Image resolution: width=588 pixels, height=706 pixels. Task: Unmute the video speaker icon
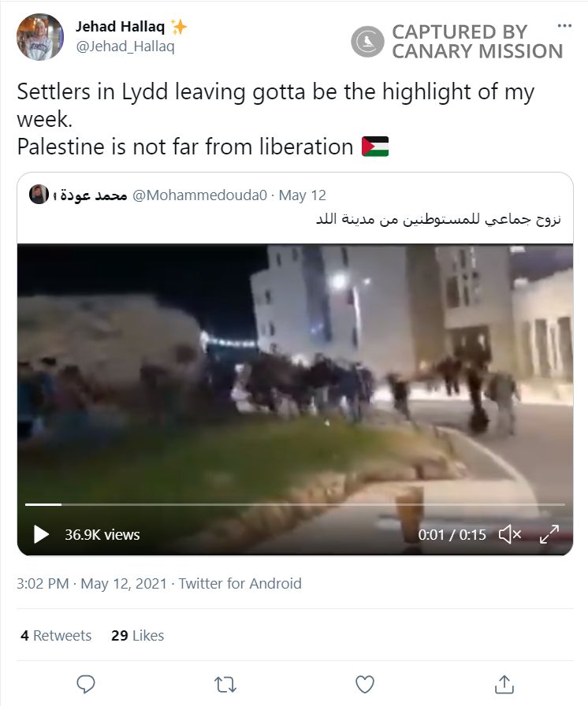click(x=510, y=534)
